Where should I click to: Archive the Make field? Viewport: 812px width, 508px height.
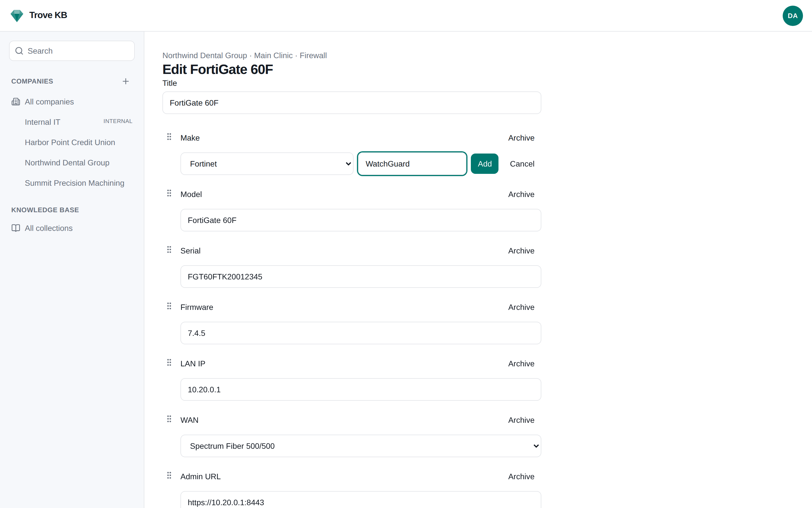pyautogui.click(x=521, y=138)
